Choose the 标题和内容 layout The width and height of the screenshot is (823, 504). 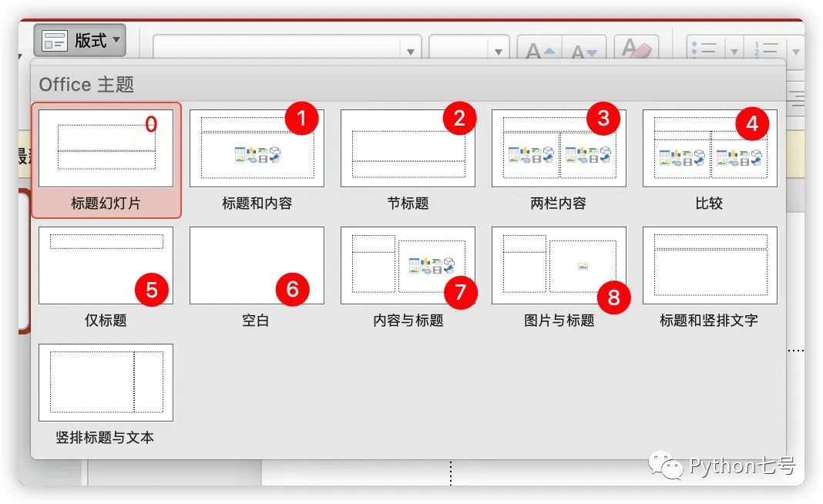click(x=257, y=148)
